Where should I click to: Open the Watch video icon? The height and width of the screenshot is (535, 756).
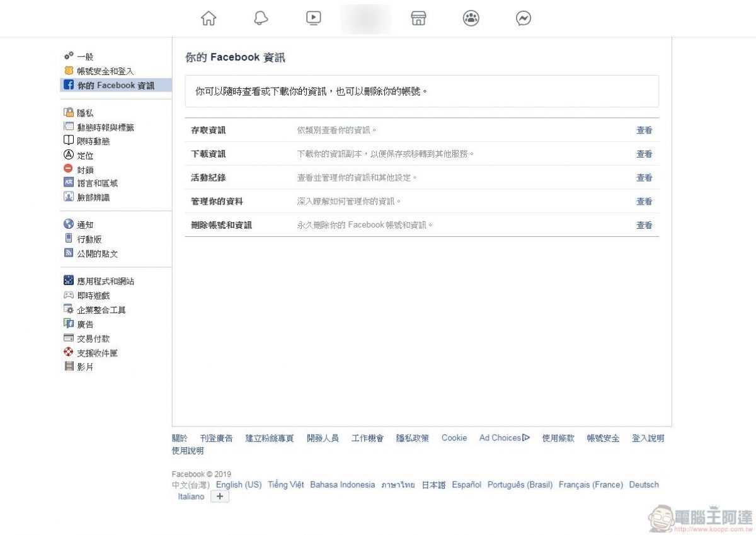(314, 18)
